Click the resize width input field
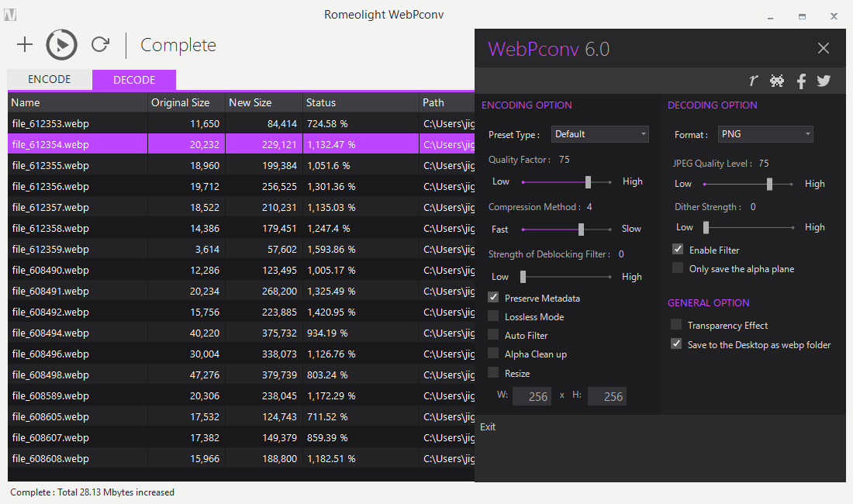This screenshot has height=504, width=853. click(x=531, y=396)
